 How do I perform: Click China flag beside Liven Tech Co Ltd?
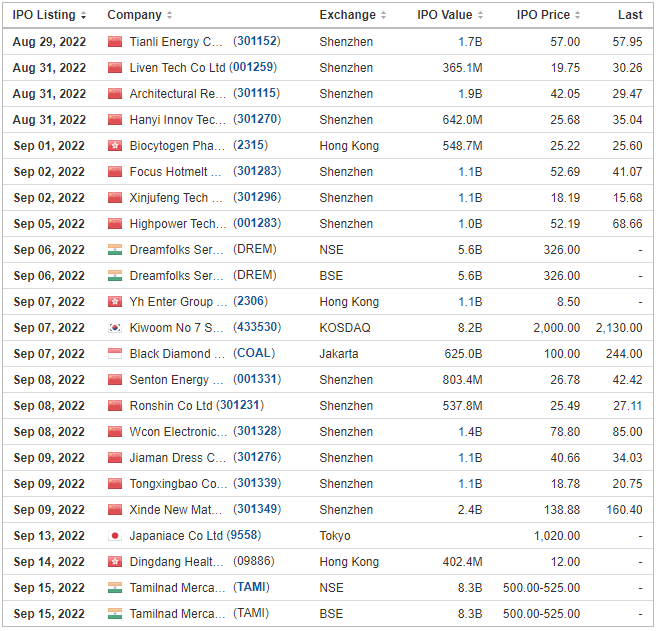click(115, 68)
